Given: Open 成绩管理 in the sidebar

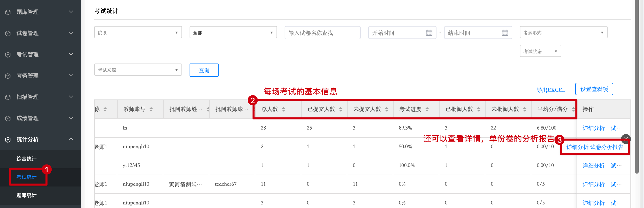Looking at the screenshot, I should click(40, 118).
